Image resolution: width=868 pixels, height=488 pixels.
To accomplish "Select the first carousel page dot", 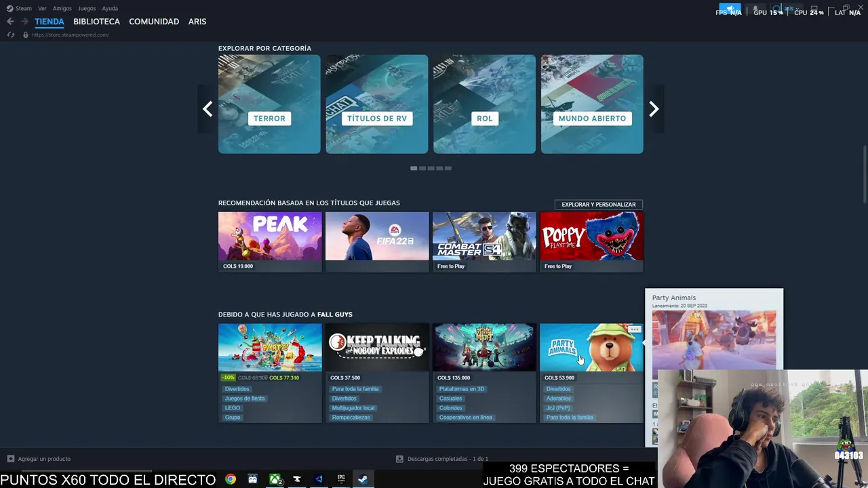I will (414, 168).
